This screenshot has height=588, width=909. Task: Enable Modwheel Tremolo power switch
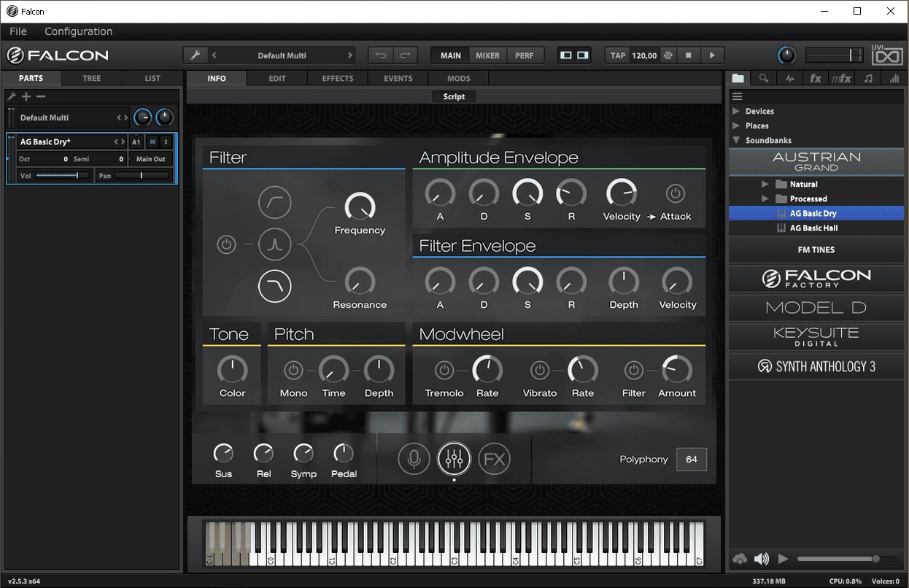[x=444, y=371]
